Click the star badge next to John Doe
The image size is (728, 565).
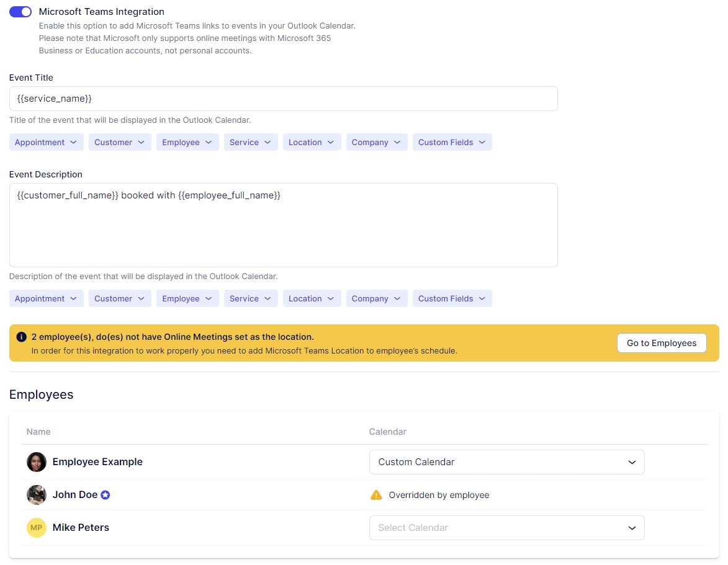(x=106, y=495)
